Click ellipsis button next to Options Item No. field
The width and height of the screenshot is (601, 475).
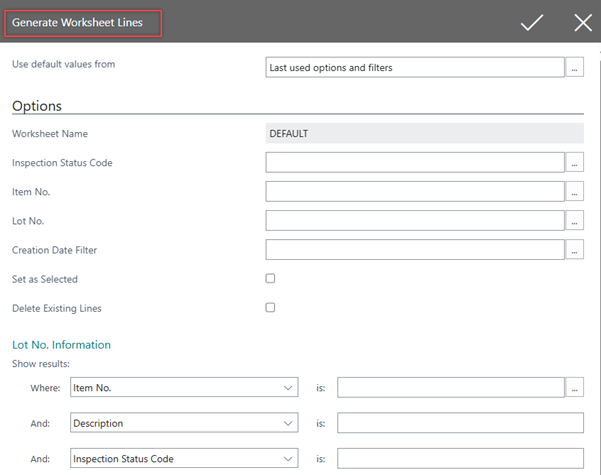pos(575,191)
